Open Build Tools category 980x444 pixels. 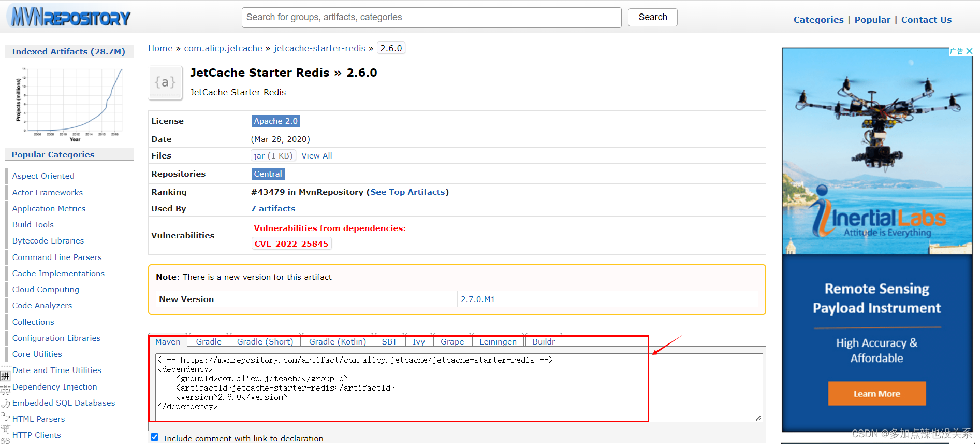(x=33, y=224)
